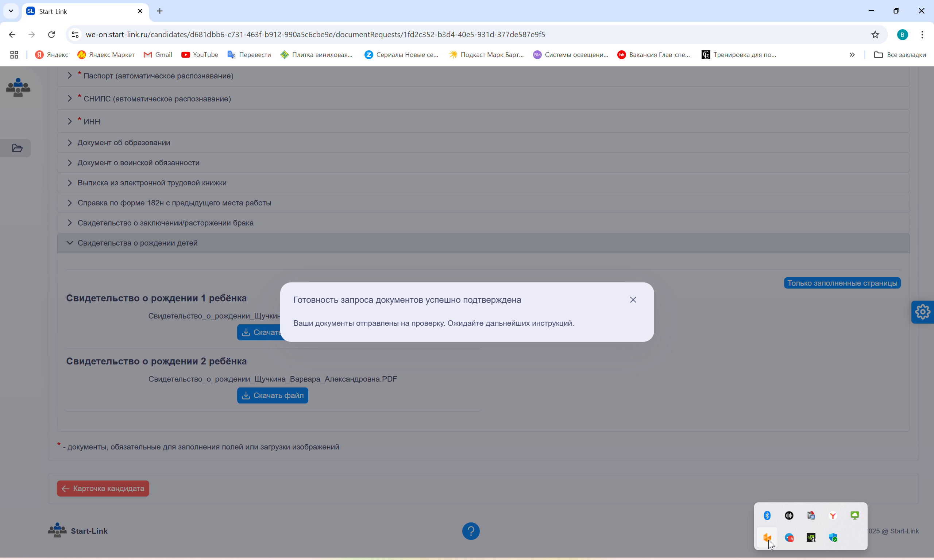Close the Start-Link tab
Image resolution: width=934 pixels, height=560 pixels.
tap(140, 11)
